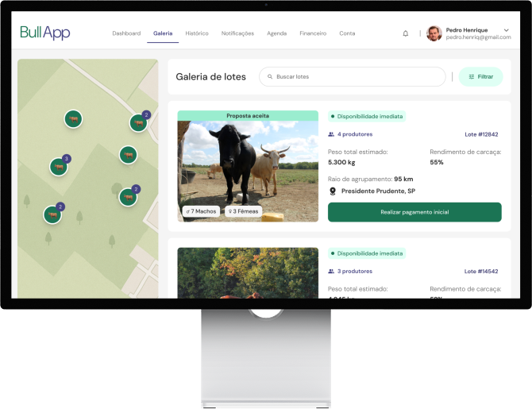The height and width of the screenshot is (409, 532).
Task: Click the 55% carcass yield value
Action: [x=437, y=162]
